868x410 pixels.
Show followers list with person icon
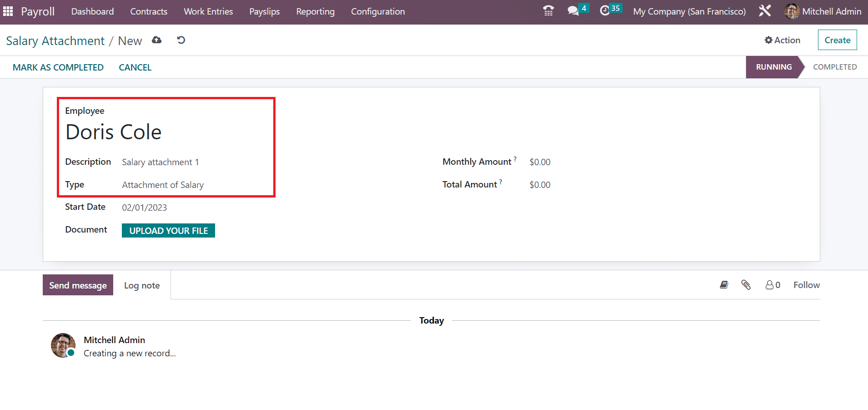point(773,285)
